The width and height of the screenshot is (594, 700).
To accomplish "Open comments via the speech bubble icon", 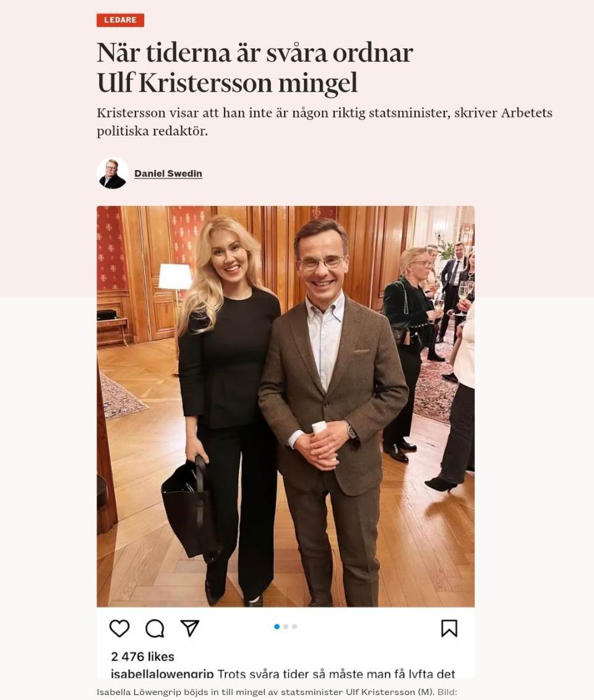I will [155, 628].
